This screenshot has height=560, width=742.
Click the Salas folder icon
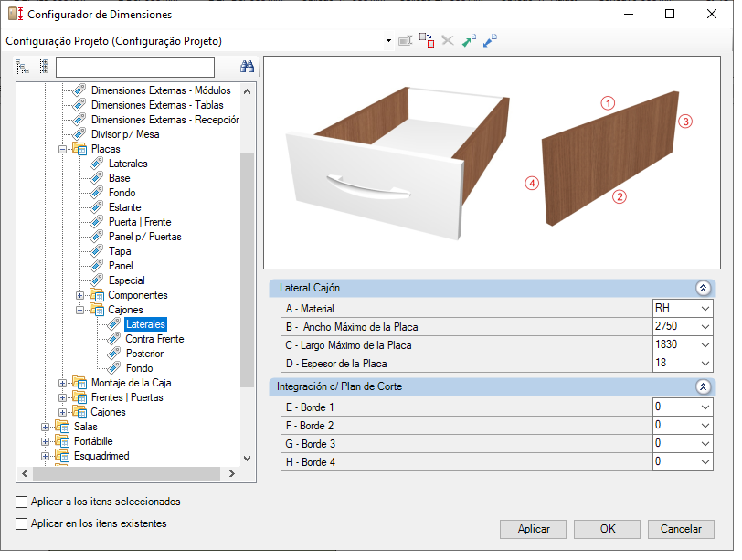[62, 427]
